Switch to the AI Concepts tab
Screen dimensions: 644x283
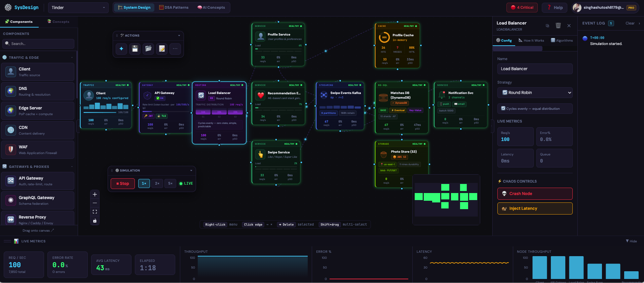211,7
